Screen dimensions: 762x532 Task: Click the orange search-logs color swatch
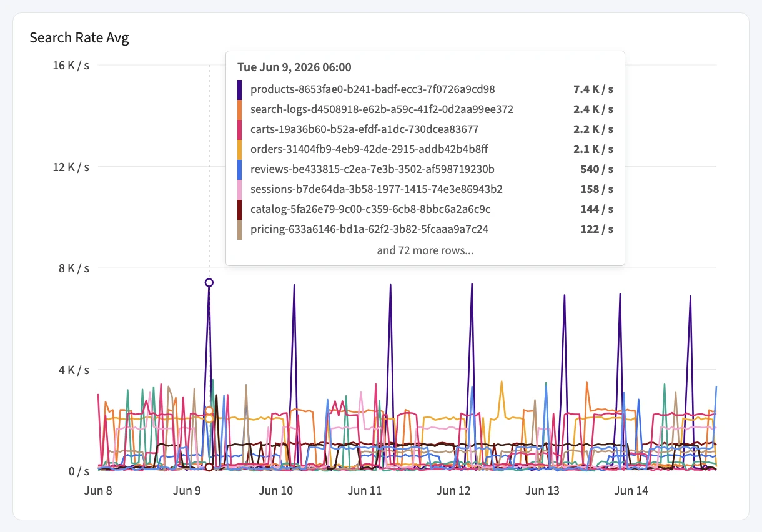click(x=240, y=109)
